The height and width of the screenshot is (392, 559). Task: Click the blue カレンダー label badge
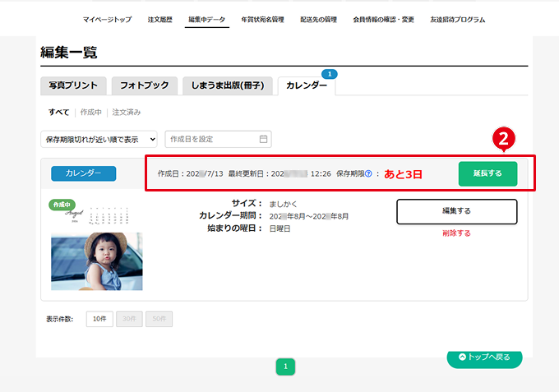point(83,173)
